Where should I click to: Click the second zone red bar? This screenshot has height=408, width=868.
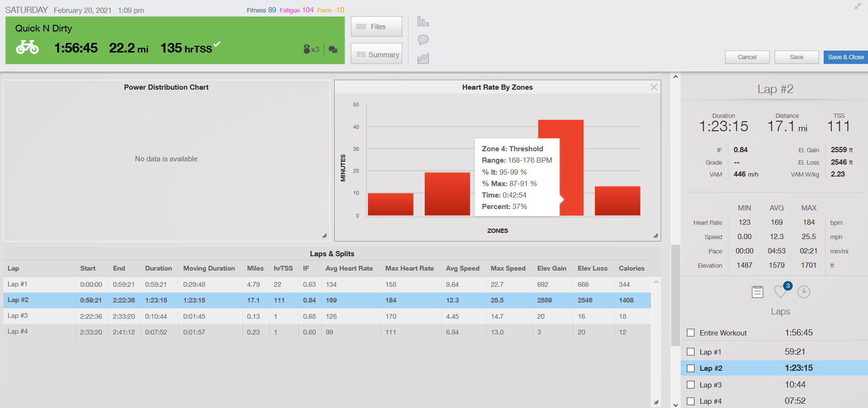[x=447, y=194]
